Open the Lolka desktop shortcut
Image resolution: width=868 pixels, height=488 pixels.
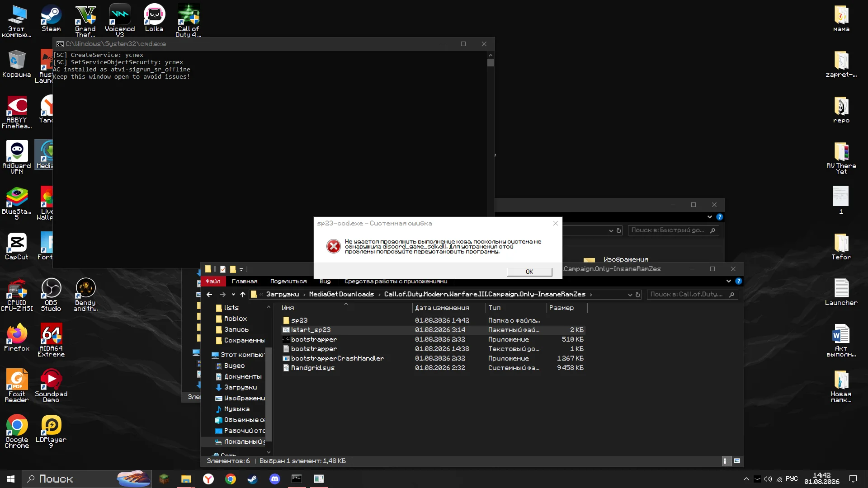pyautogui.click(x=154, y=19)
